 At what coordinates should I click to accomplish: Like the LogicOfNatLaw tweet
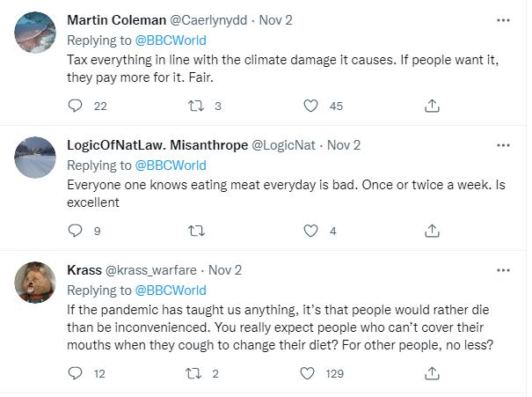pos(310,231)
